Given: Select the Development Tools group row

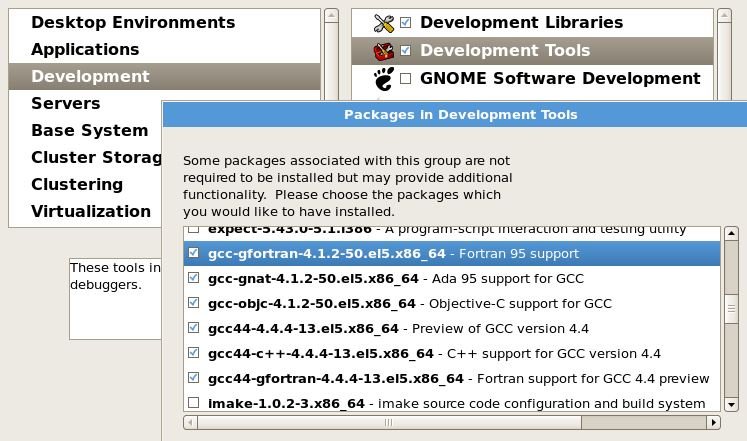Looking at the screenshot, I should tap(532, 51).
